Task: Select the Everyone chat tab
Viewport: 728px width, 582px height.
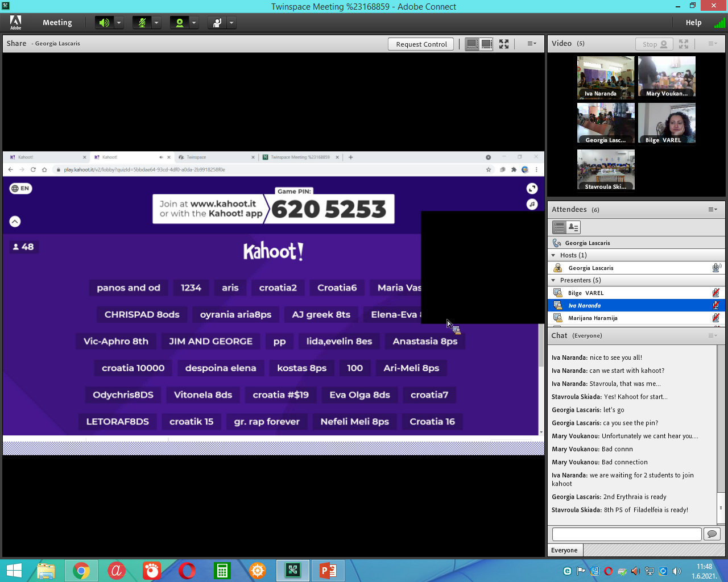Action: [564, 550]
